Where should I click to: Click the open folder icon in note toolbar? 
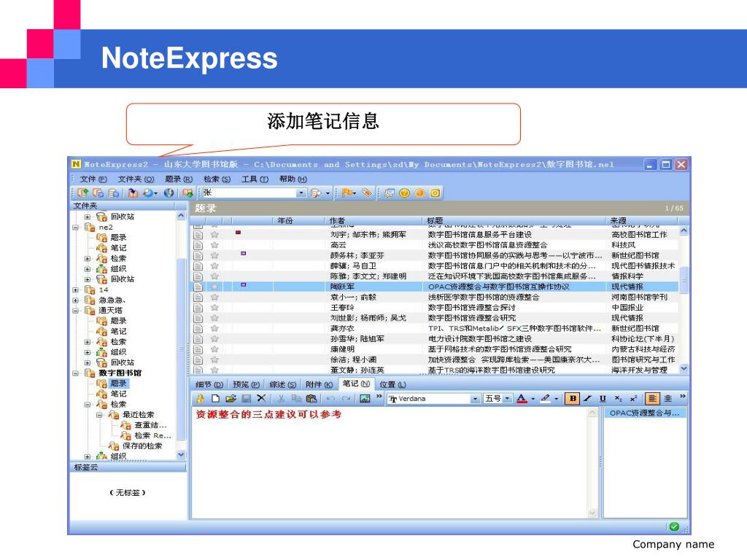pyautogui.click(x=231, y=399)
